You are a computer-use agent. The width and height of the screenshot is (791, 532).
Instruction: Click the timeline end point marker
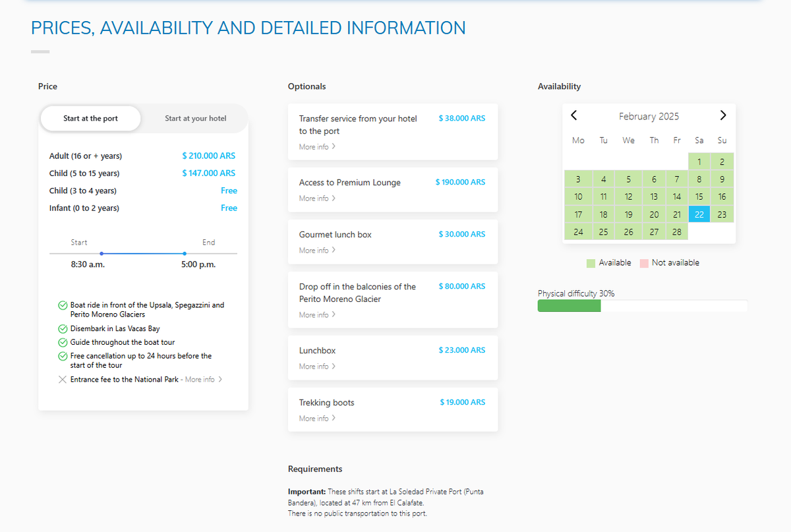pyautogui.click(x=185, y=253)
